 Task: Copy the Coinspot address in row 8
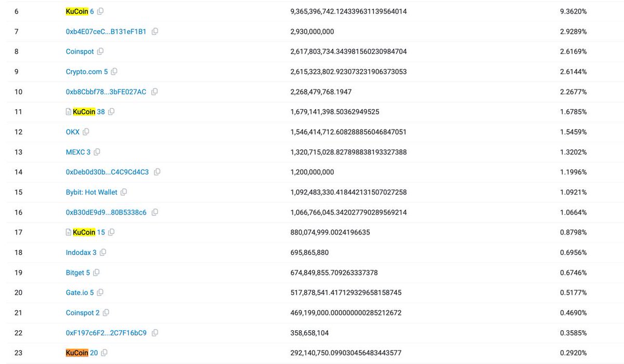coord(100,51)
